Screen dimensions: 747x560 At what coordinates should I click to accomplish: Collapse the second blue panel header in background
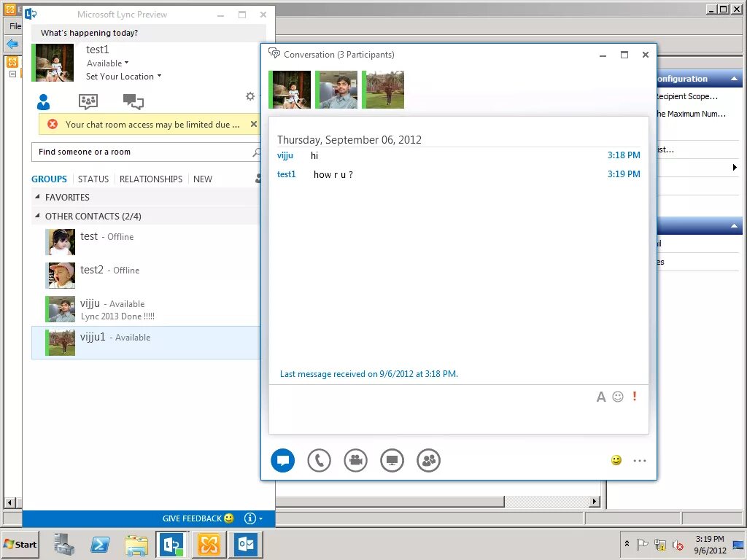[734, 226]
